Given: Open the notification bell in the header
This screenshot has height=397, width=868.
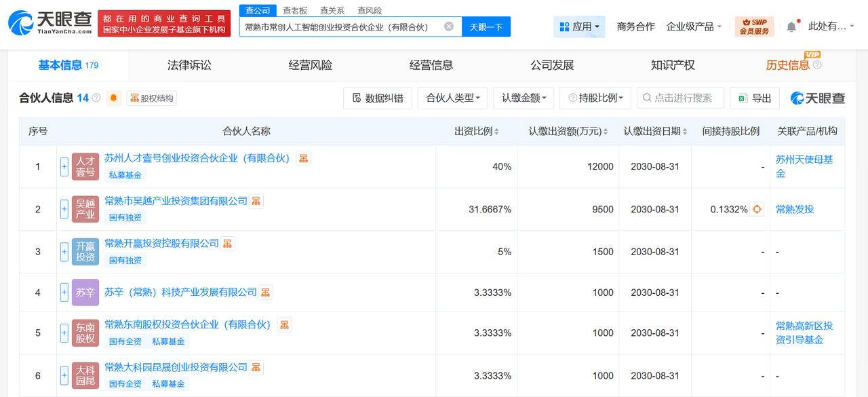Looking at the screenshot, I should (791, 26).
